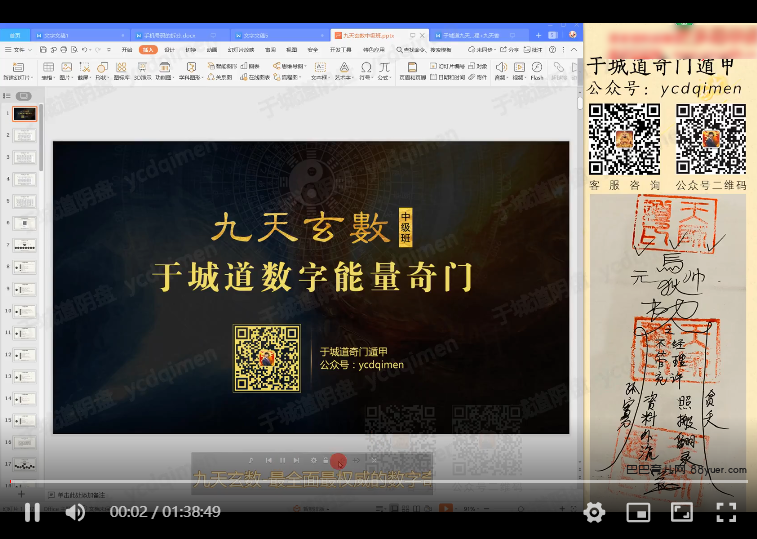The width and height of the screenshot is (757, 539).
Task: Open the 文件 file menu dropdown
Action: 19,49
